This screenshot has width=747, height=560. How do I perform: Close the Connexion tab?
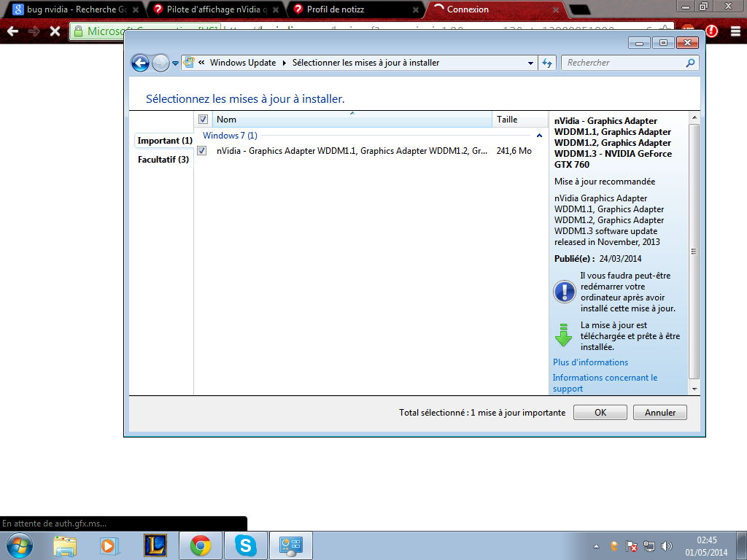[555, 9]
